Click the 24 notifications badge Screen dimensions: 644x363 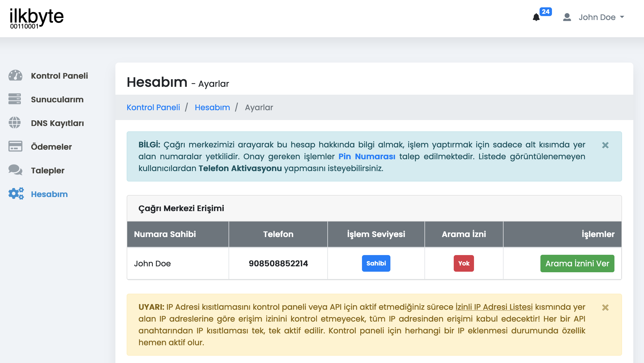[546, 12]
